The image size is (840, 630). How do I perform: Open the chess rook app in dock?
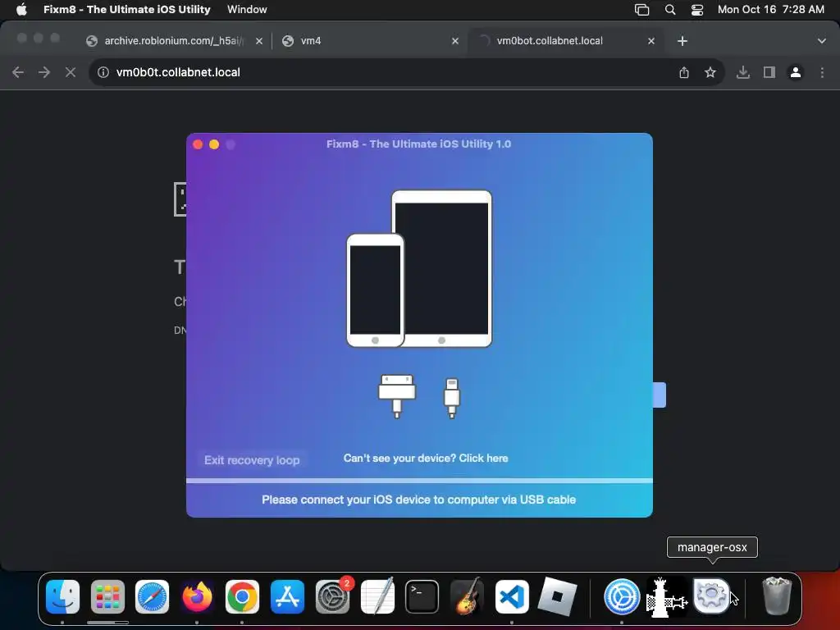click(666, 597)
